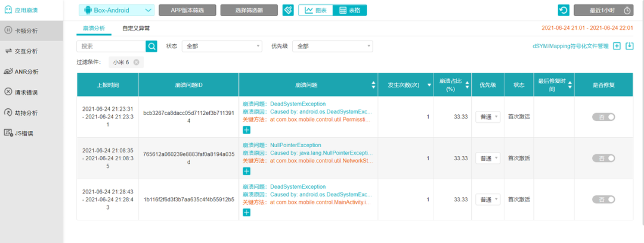Click the download export icon
The width and height of the screenshot is (644, 243).
629,46
